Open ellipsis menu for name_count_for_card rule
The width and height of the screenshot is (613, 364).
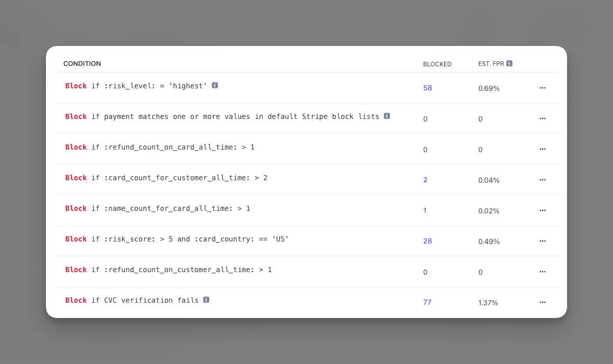coord(542,210)
